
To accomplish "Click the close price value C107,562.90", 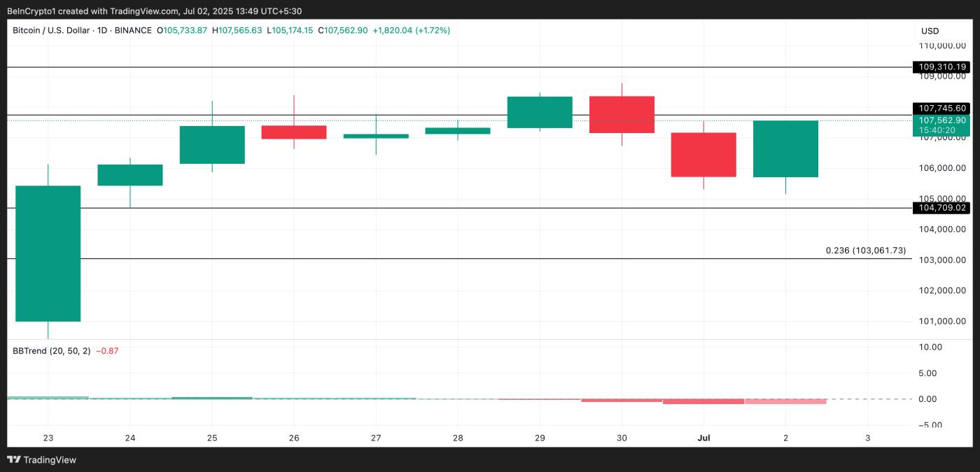I will pos(342,31).
